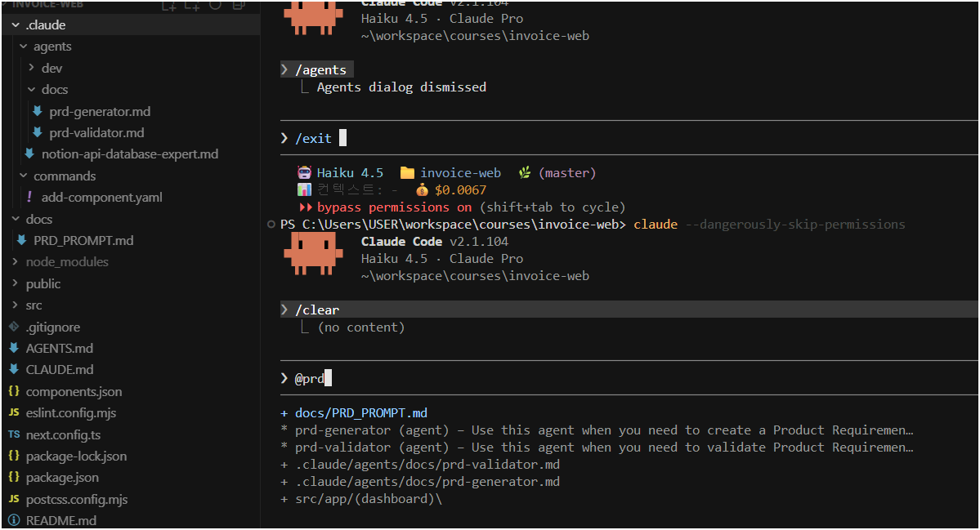Click the JS icon of postcss.config.mjs
Image resolution: width=980 pixels, height=530 pixels.
tap(14, 499)
